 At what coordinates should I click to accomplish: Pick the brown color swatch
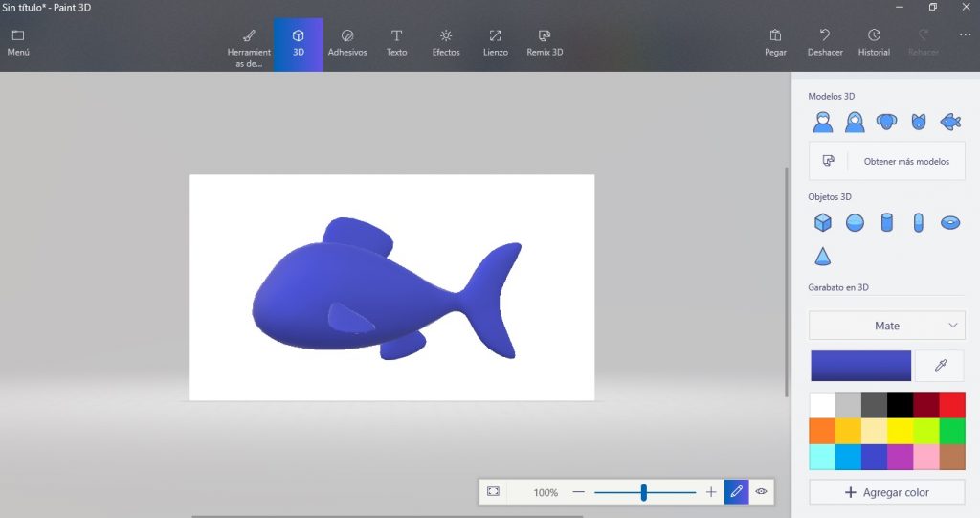tap(952, 457)
